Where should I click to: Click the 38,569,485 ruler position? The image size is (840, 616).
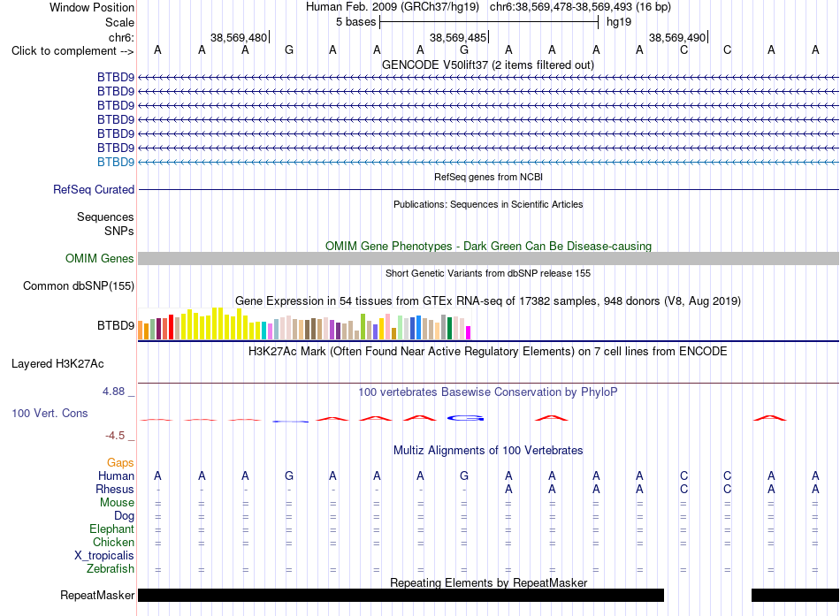(x=458, y=37)
